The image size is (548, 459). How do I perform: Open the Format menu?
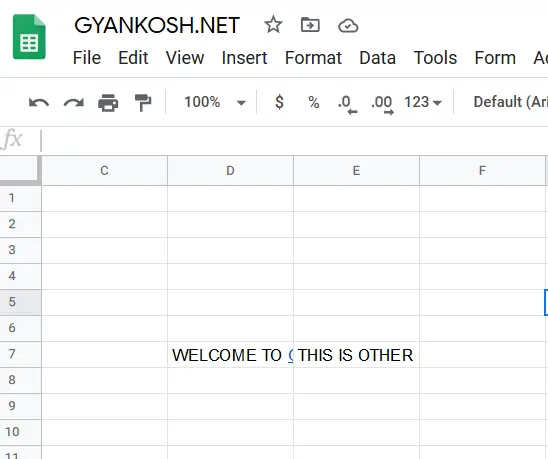[x=313, y=58]
